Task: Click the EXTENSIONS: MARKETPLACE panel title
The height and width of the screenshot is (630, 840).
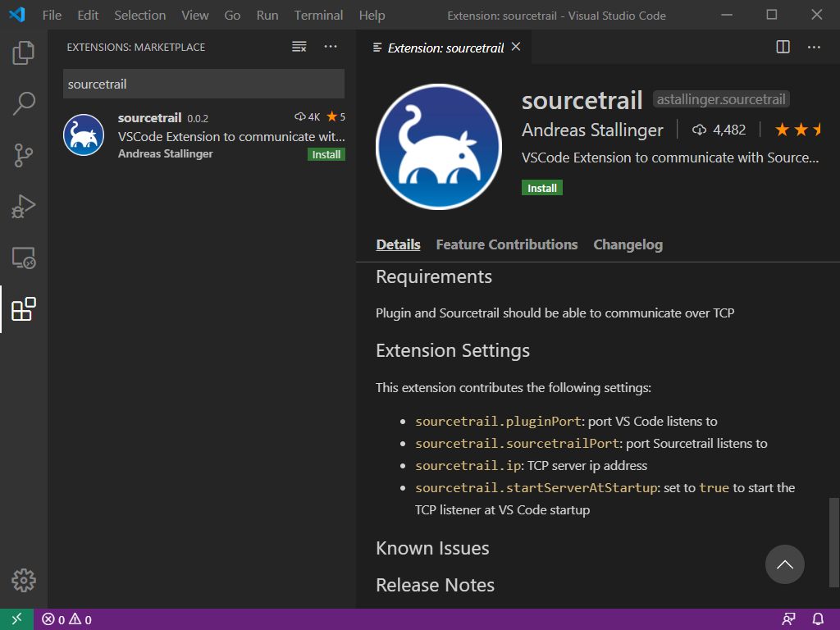Action: click(136, 47)
